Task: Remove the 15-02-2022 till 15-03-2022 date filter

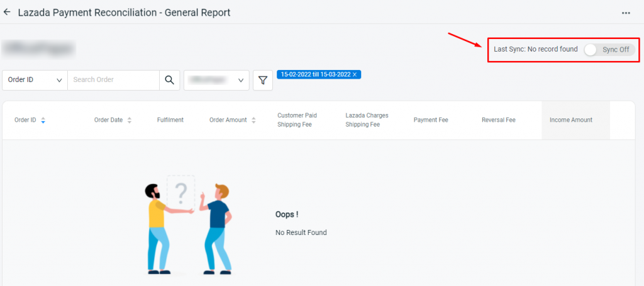Action: point(355,74)
